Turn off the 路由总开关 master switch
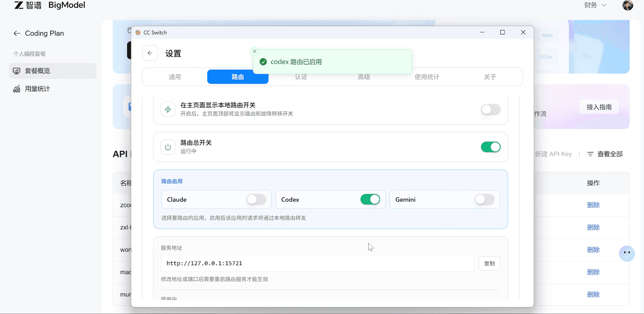Image resolution: width=644 pixels, height=314 pixels. [491, 147]
